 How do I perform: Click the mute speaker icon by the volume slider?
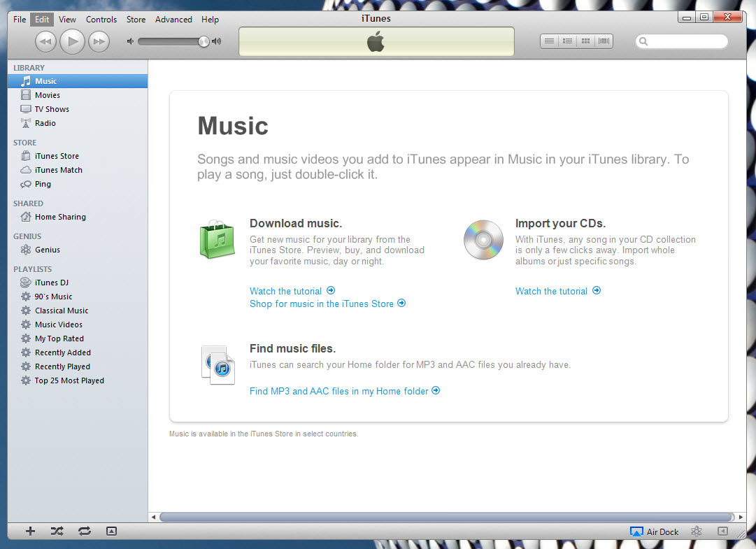pos(129,41)
